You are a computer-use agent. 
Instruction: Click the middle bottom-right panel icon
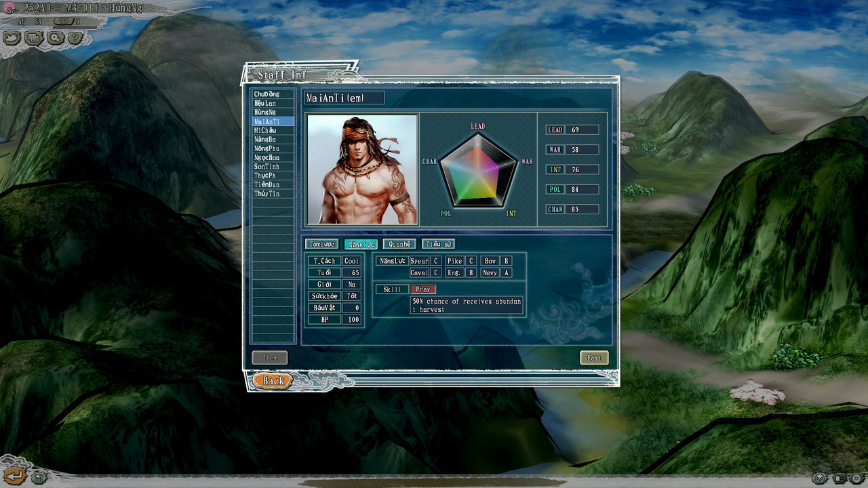(x=840, y=479)
